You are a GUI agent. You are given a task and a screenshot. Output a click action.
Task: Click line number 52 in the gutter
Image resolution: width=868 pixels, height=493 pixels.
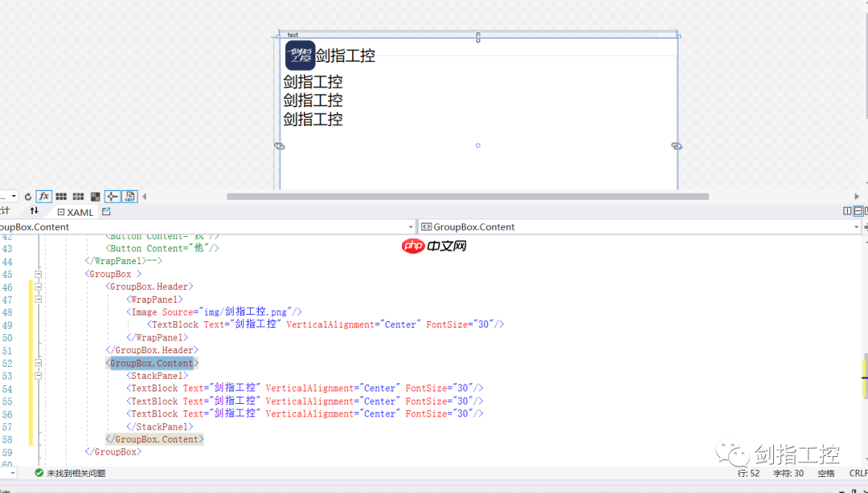pos(6,364)
